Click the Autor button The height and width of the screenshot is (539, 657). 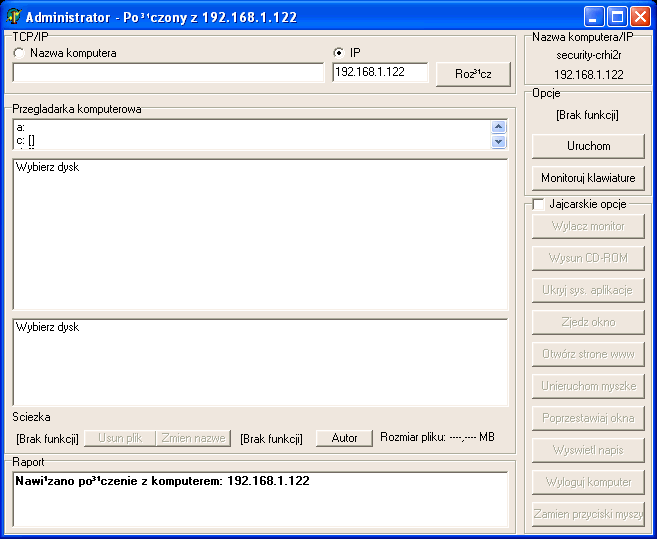coord(344,438)
